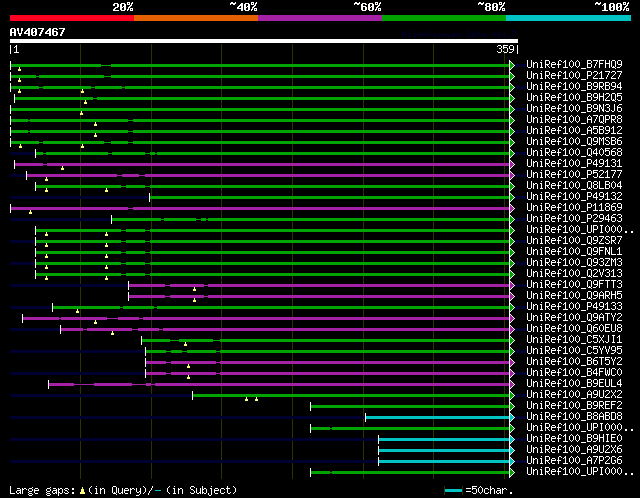Select the arrowhead of the UniRef100_A7P2G6 hit
Screen dimensions: 640x498
tap(512, 461)
